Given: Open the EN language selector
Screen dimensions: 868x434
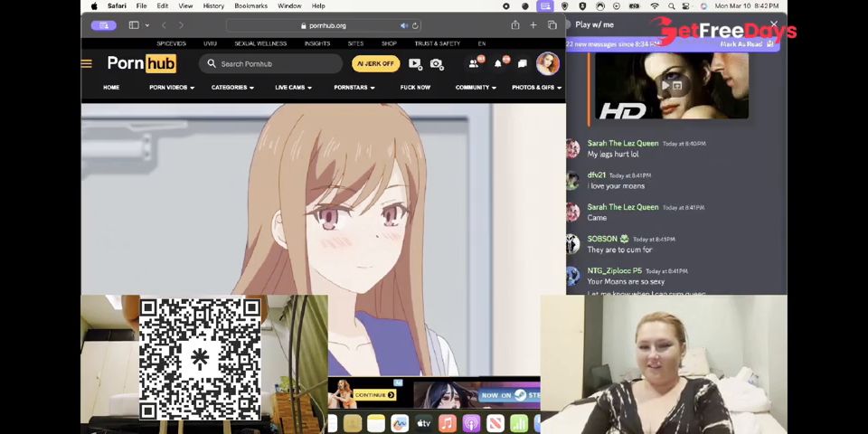Looking at the screenshot, I should (x=482, y=43).
